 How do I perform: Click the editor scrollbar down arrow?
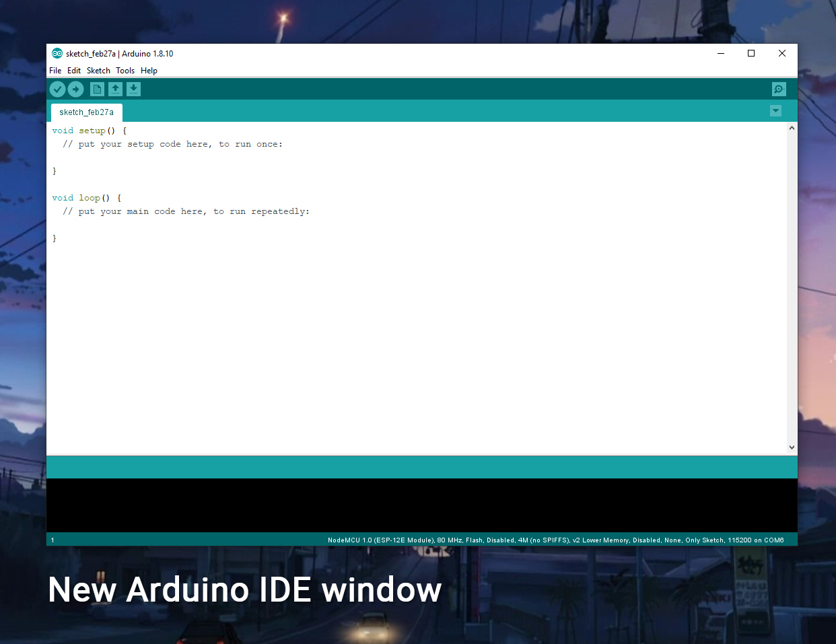point(792,447)
